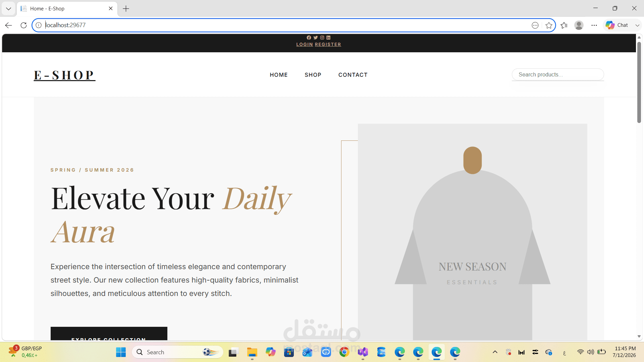Click the "Elevate Your Daily Aura" headline
The width and height of the screenshot is (644, 362).
tap(171, 215)
